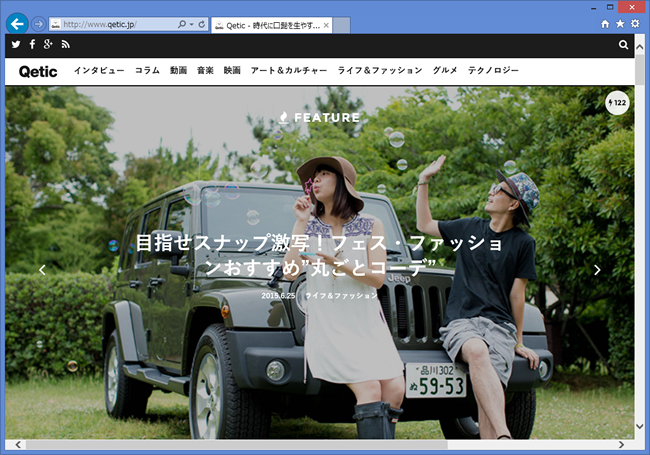
Task: Click the 122 lightning counter badge
Action: tap(617, 102)
